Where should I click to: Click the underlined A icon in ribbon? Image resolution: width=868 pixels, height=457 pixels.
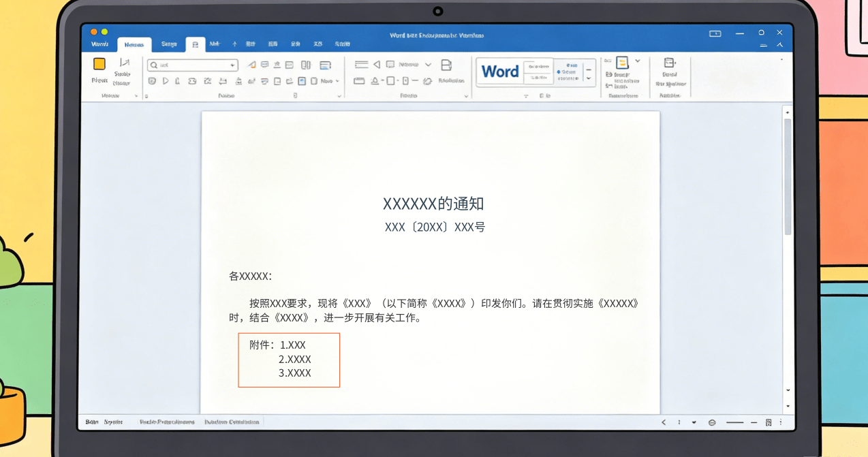(374, 81)
